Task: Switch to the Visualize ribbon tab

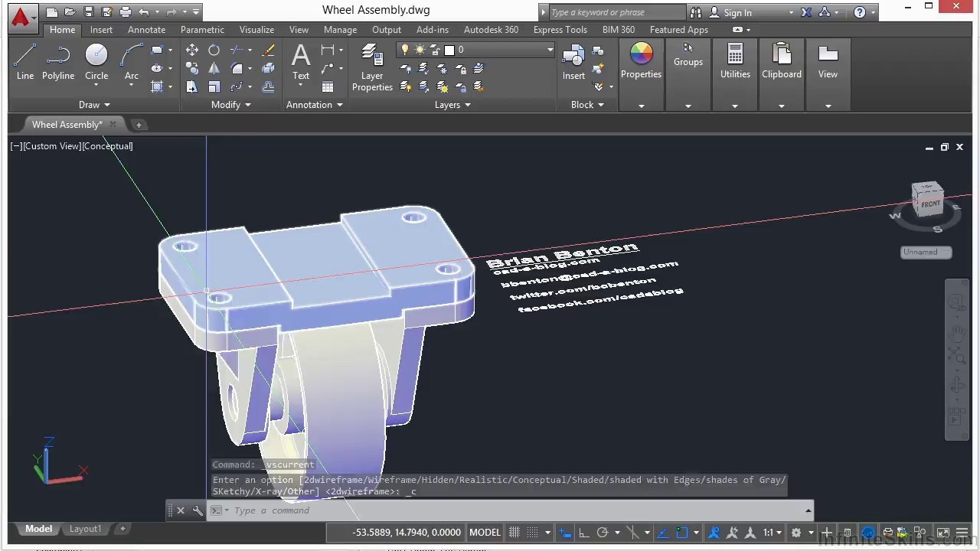Action: click(x=256, y=30)
